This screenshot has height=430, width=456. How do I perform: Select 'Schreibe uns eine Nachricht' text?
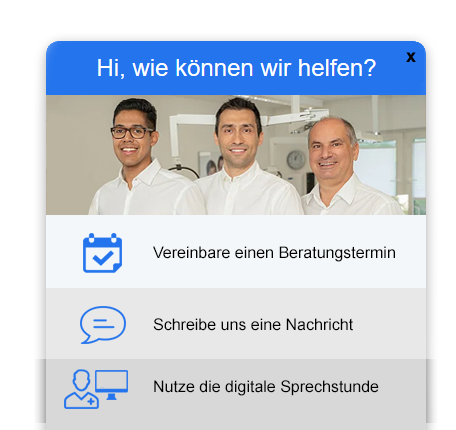point(253,325)
